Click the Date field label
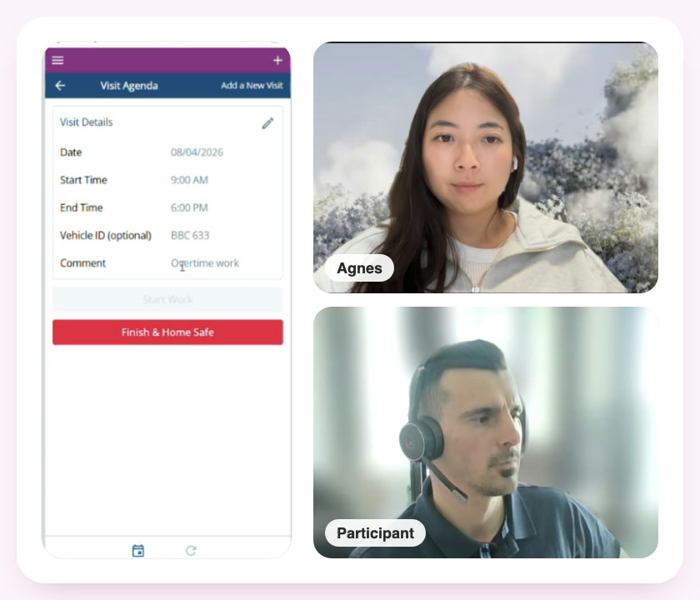Viewport: 700px width, 600px height. [71, 152]
